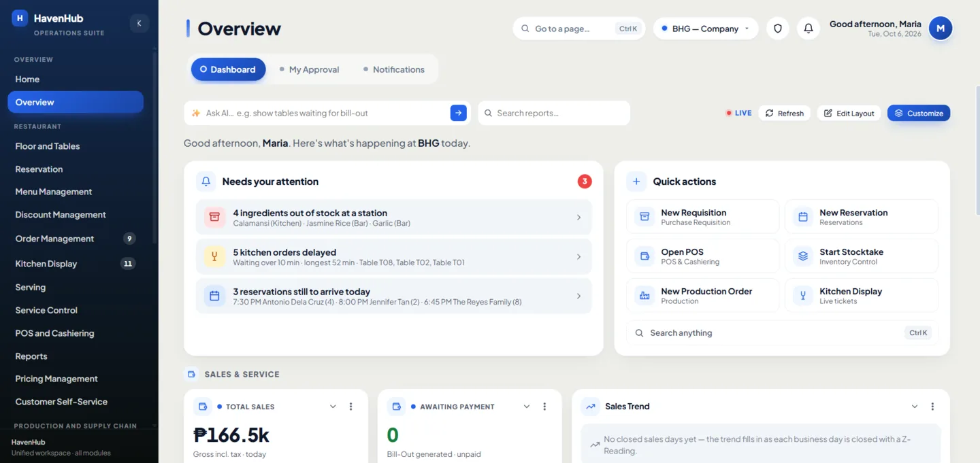Click the delayed kitchen orders utensil icon
The image size is (980, 463).
[214, 256]
